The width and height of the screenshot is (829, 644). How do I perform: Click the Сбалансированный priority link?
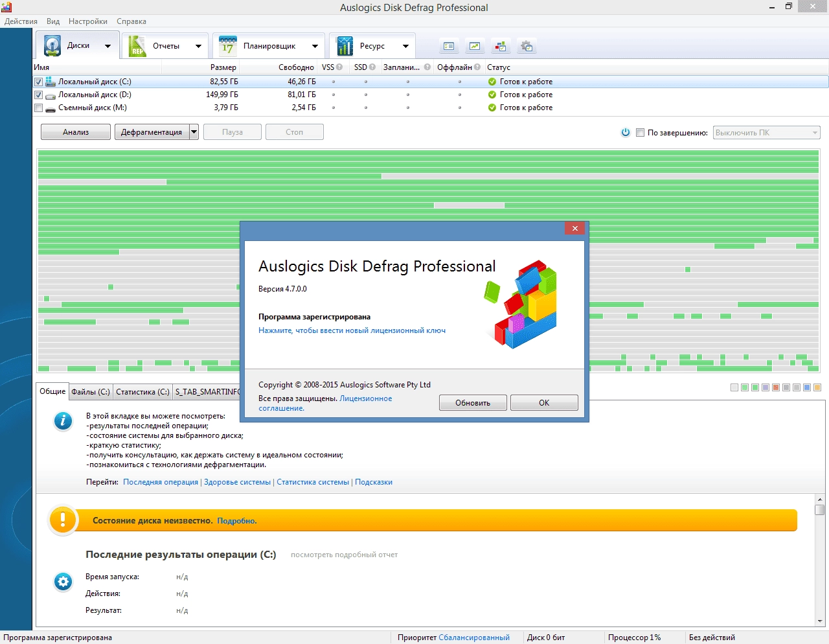click(474, 638)
